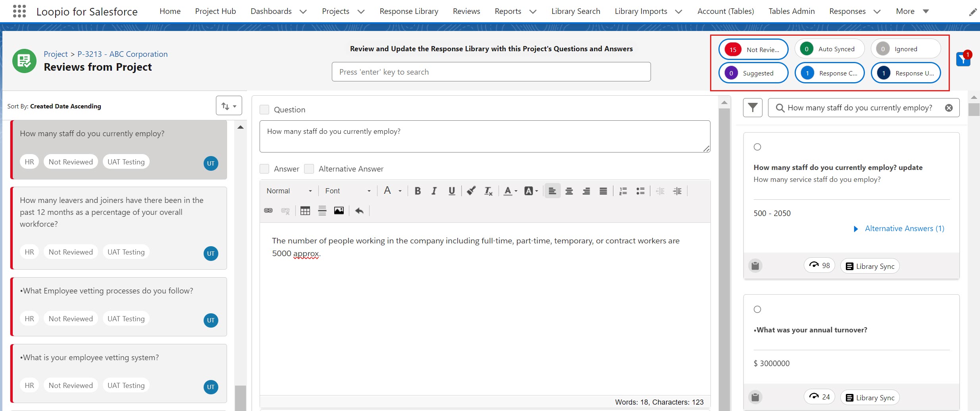Insert horizontal line in editor
The height and width of the screenshot is (411, 980).
[322, 210]
